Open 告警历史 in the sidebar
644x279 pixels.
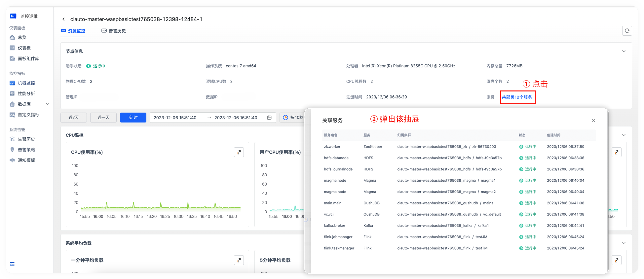(x=26, y=139)
